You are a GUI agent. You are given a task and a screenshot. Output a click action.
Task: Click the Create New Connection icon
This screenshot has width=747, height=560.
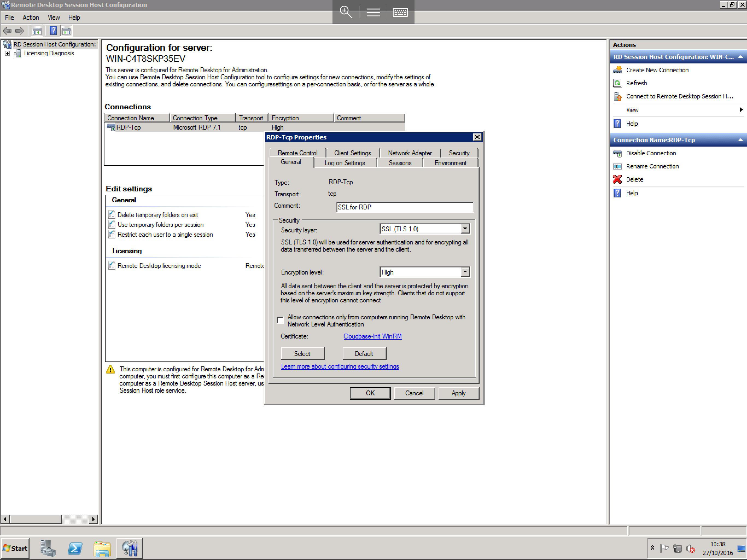click(618, 70)
